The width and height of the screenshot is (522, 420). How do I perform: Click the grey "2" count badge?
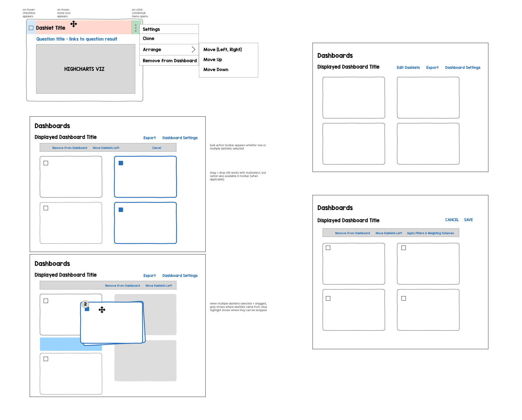click(85, 304)
